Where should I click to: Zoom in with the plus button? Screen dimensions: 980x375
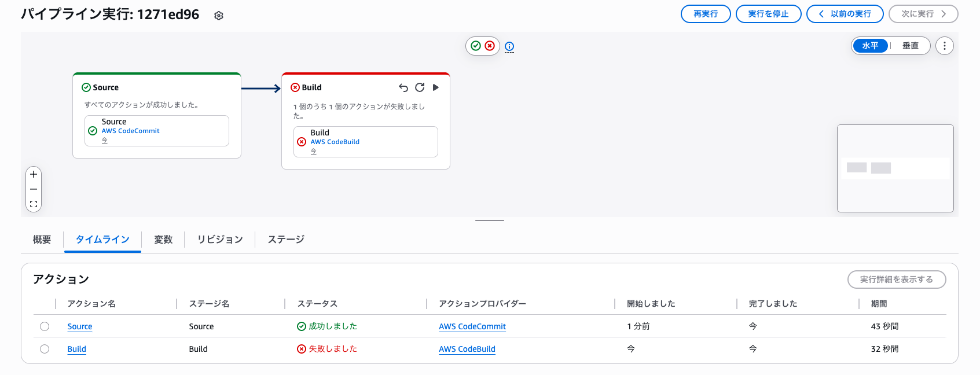coord(34,174)
